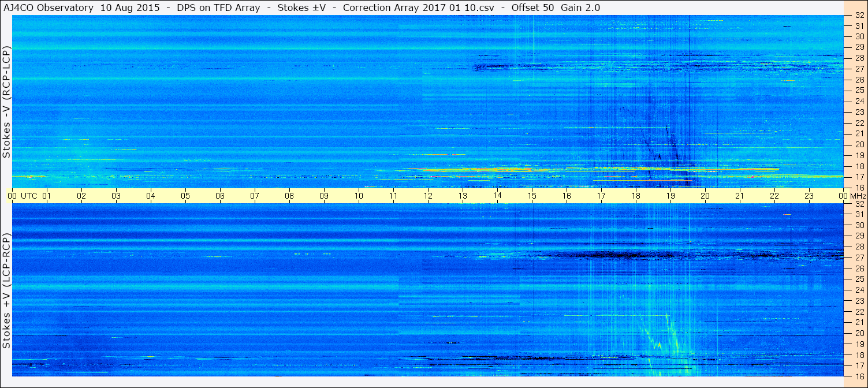Click the 32 MHz label of the Stokes -V panel
This screenshot has width=868, height=388.
click(x=859, y=16)
